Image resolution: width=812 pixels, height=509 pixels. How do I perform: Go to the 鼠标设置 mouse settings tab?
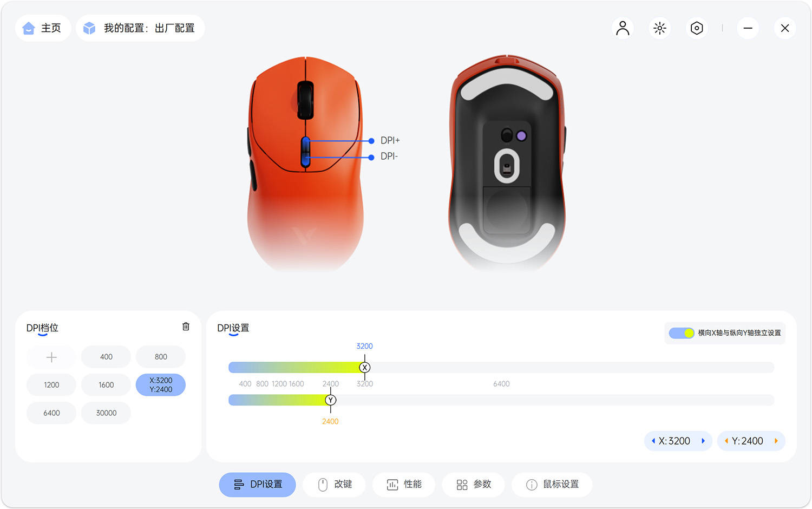[x=552, y=485]
